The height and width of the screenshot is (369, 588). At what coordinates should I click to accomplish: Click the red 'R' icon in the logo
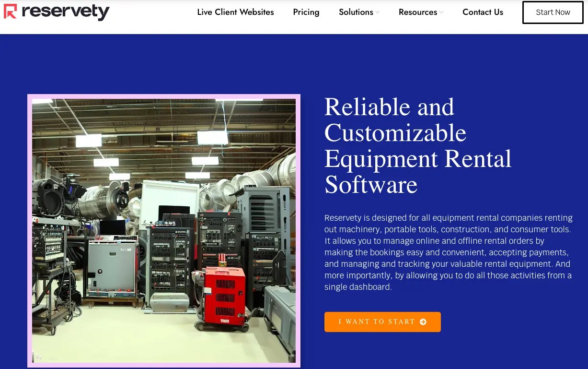pos(10,12)
